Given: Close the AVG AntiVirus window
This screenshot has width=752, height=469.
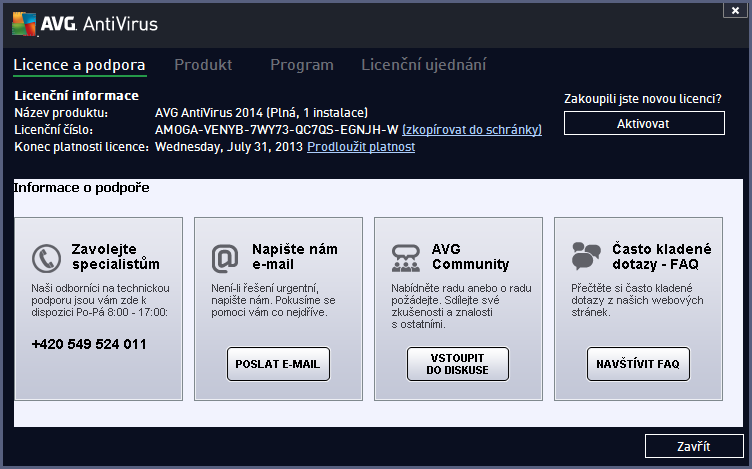Looking at the screenshot, I should pyautogui.click(x=735, y=10).
